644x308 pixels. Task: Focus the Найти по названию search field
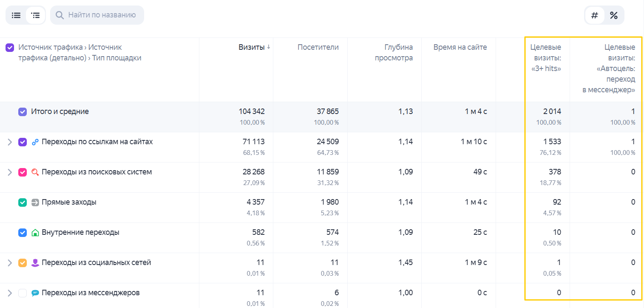[x=97, y=15]
